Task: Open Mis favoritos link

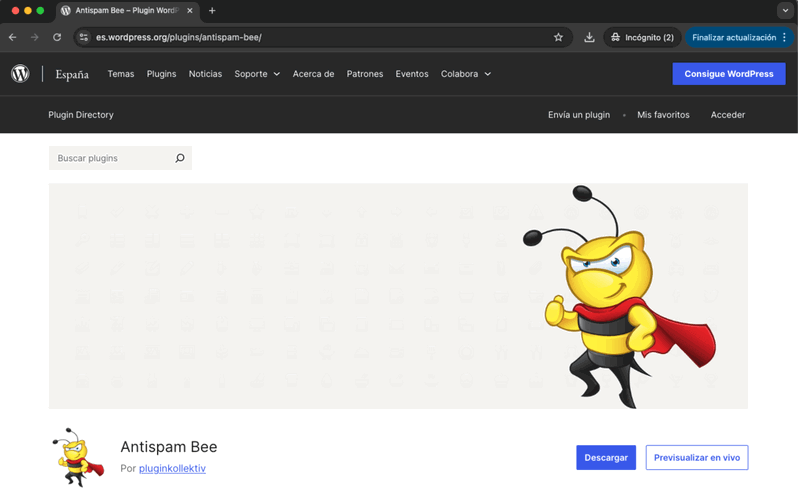Action: point(663,115)
